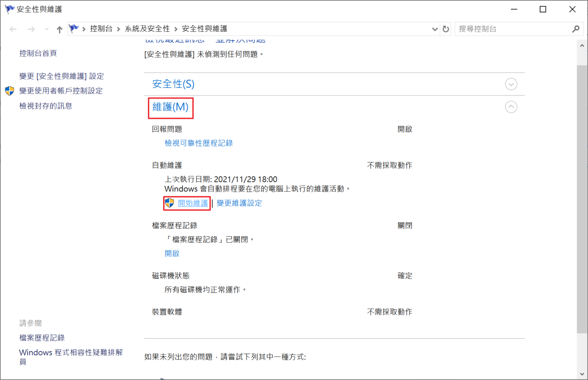Click 關閉 status for 檔案歷程記錄

pyautogui.click(x=405, y=225)
